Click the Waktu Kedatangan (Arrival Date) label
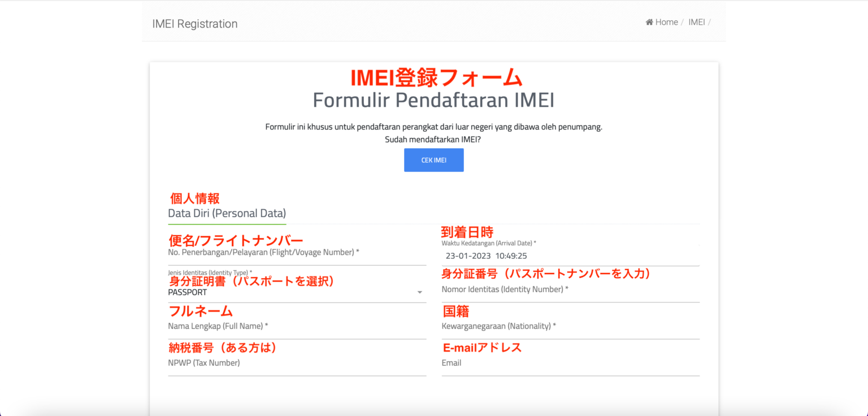 coord(488,243)
